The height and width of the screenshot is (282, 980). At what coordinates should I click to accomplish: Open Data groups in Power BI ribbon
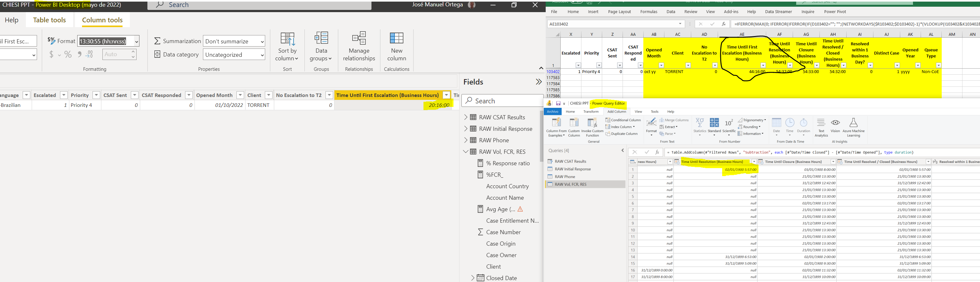pyautogui.click(x=321, y=47)
